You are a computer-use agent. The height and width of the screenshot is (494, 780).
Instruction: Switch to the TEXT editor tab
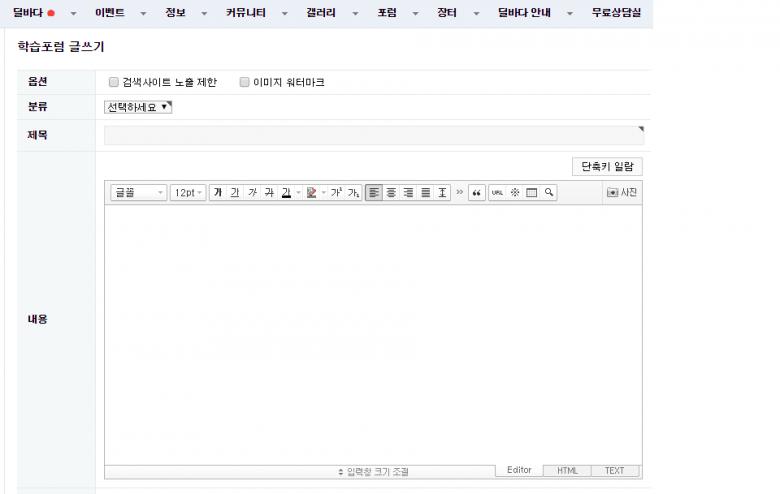click(614, 470)
